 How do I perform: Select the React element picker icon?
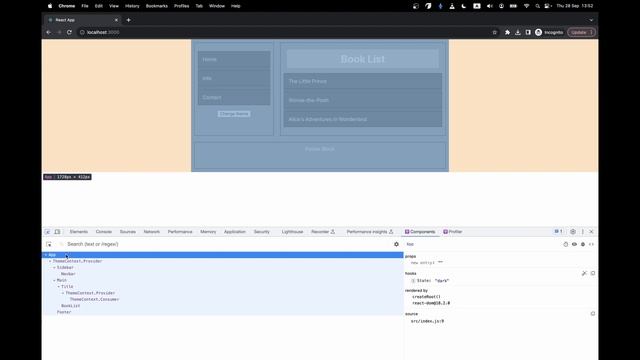(49, 244)
